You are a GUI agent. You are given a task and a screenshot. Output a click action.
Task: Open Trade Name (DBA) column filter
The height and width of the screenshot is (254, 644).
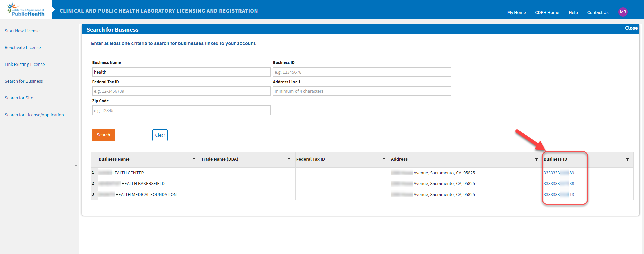(289, 159)
